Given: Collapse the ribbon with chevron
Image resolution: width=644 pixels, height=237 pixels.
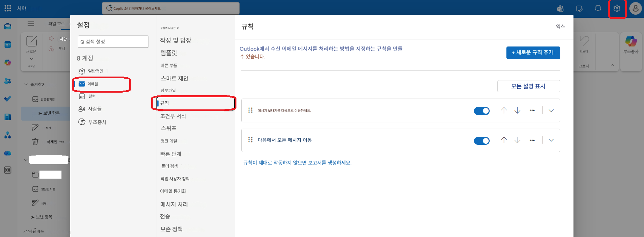Looking at the screenshot, I should coord(612,65).
